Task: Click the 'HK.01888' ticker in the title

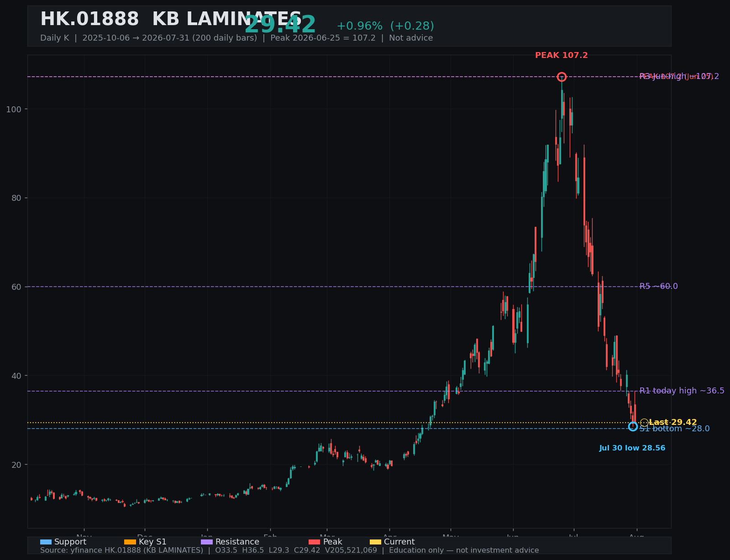Action: coord(89,20)
